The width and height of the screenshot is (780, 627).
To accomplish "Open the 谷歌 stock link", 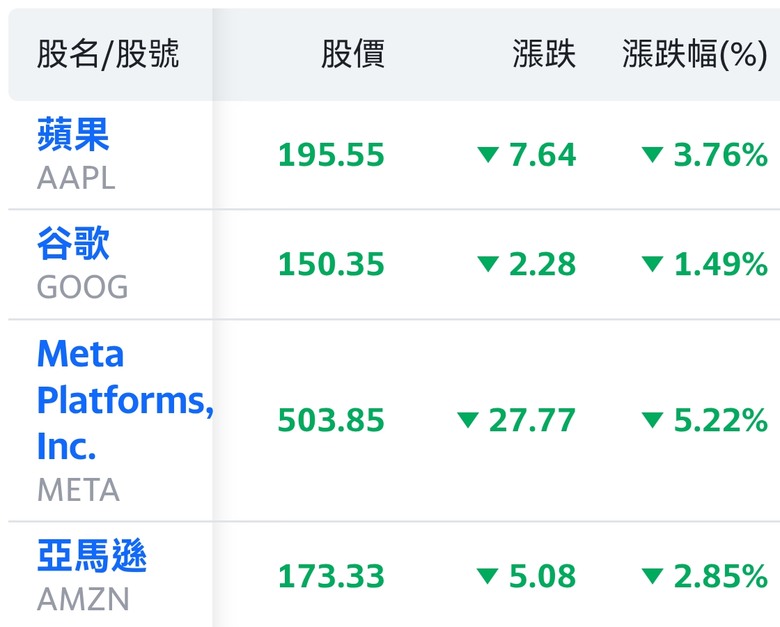I will point(73,243).
